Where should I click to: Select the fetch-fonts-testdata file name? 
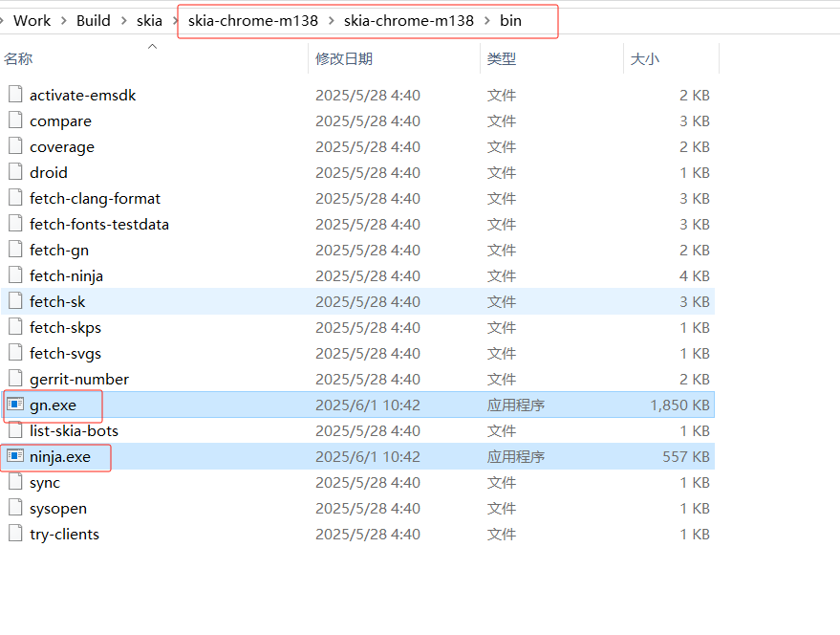click(x=99, y=224)
